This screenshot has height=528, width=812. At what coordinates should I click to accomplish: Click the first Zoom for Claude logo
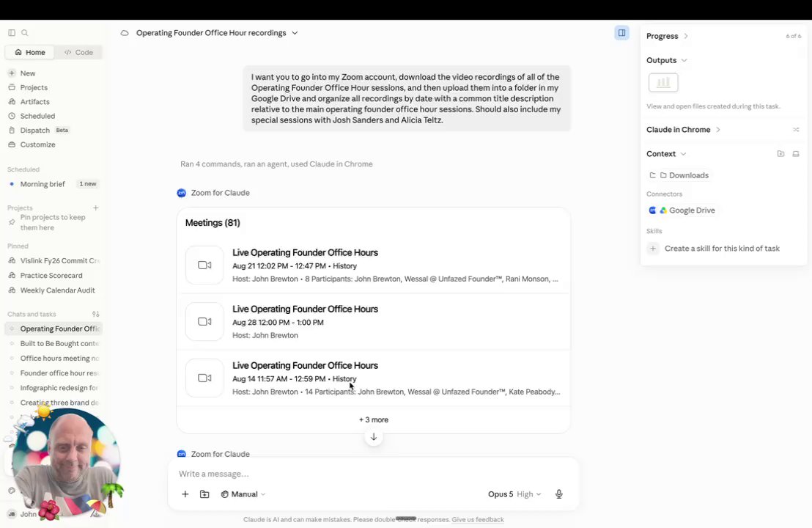coord(181,193)
